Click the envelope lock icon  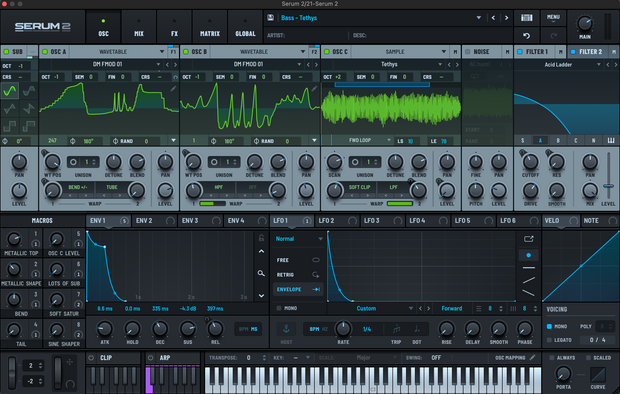[x=261, y=237]
